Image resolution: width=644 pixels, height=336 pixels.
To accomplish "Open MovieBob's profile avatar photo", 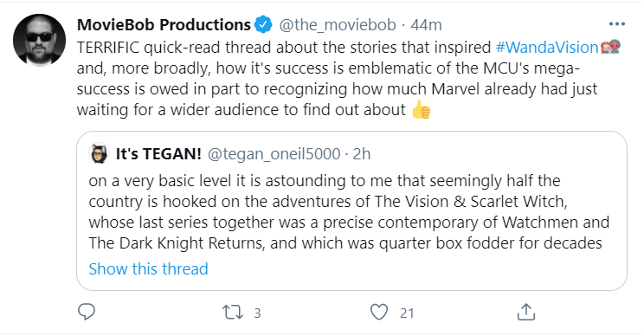I will click(40, 40).
